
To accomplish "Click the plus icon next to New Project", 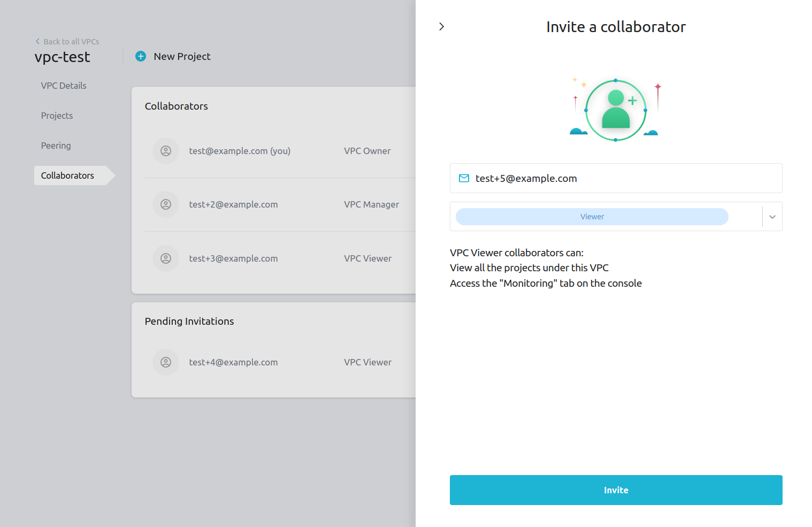I will coord(141,56).
